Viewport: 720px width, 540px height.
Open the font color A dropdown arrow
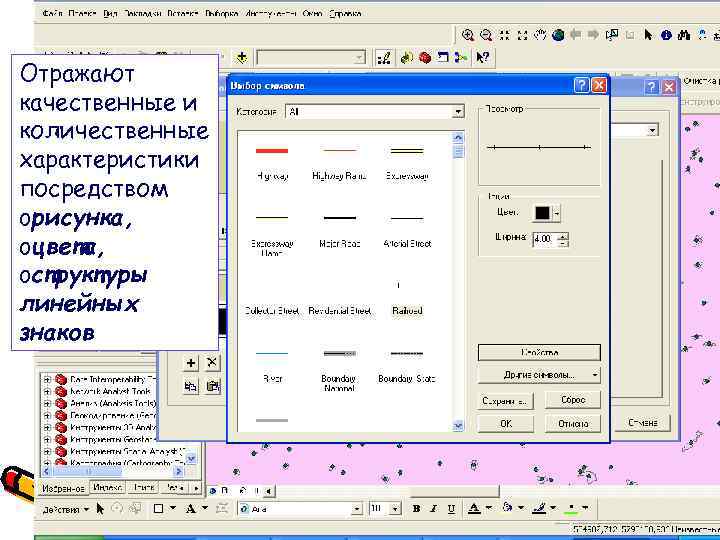click(x=489, y=508)
